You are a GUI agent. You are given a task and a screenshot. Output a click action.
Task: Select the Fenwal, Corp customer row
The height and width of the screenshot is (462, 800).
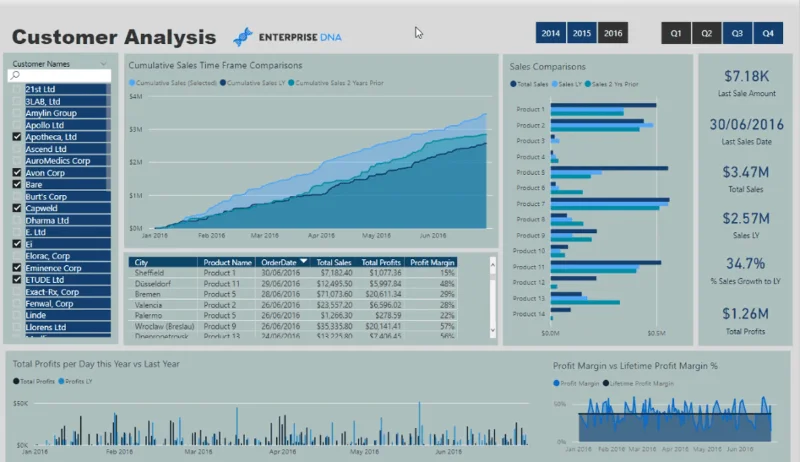(67, 303)
